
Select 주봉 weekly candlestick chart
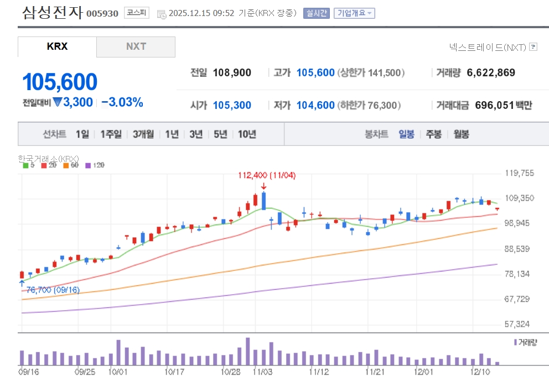tap(433, 134)
